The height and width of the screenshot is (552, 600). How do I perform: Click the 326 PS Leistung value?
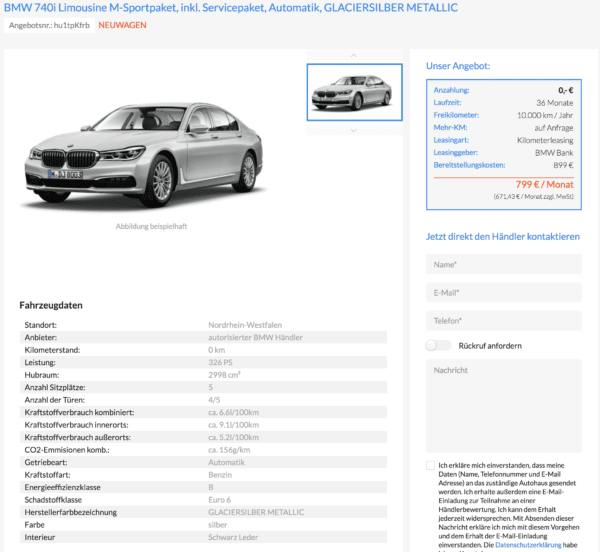pos(220,362)
